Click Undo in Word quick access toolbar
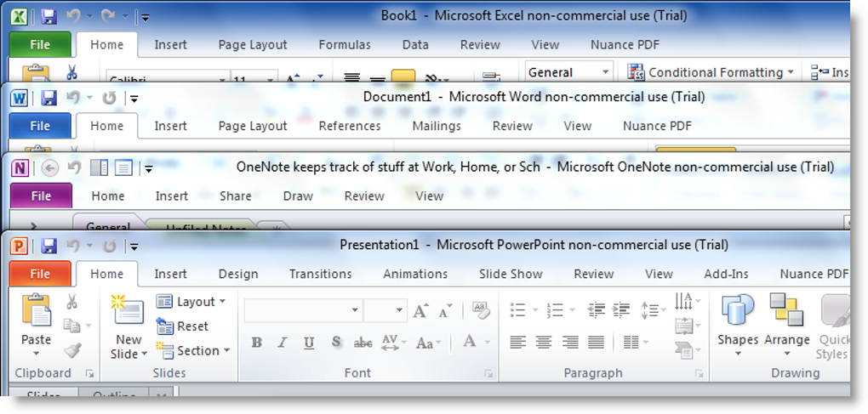Image resolution: width=868 pixels, height=414 pixels. 73,98
